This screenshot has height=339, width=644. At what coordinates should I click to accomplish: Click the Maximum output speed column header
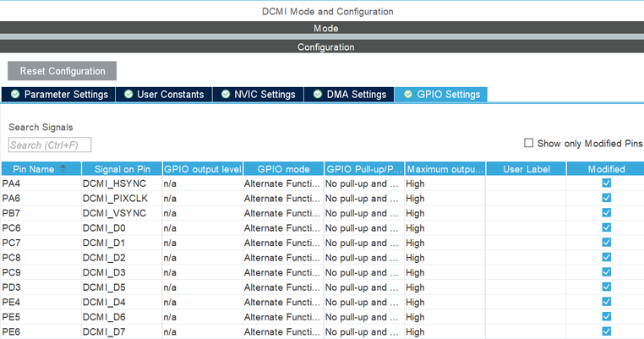click(445, 169)
